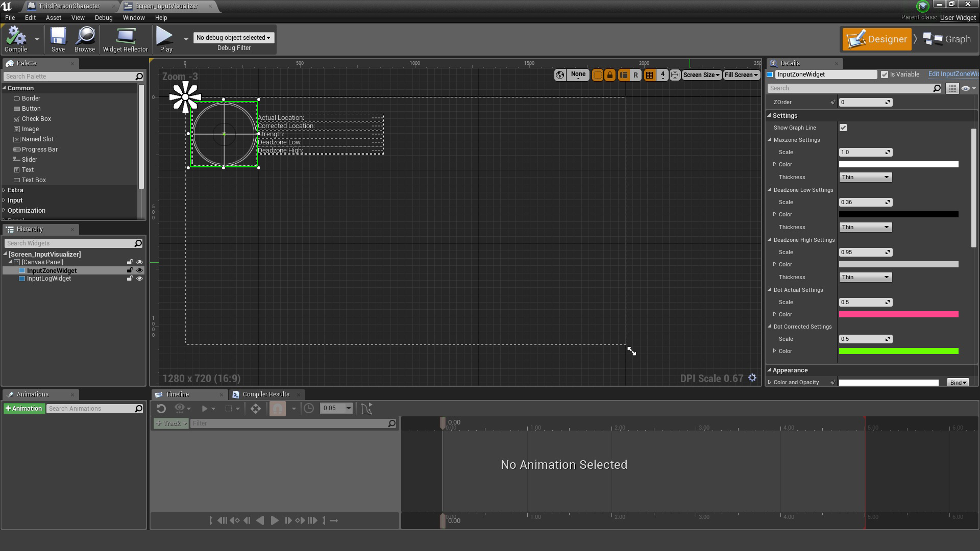Open the Screen Size dropdown
The width and height of the screenshot is (980, 551).
(701, 75)
